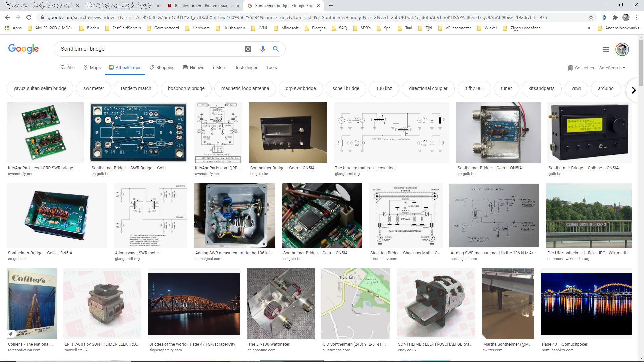Screen dimensions: 644x362
Task: Select the Afbeeldingen tab
Action: [125, 68]
